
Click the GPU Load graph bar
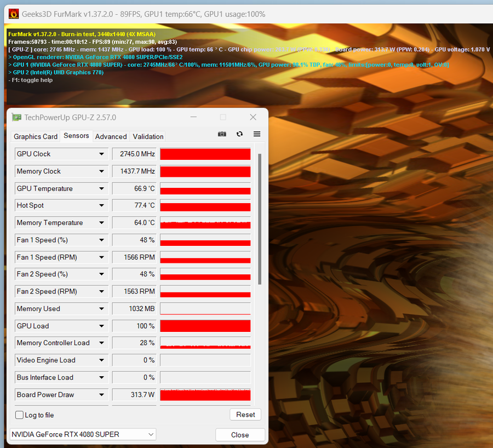click(205, 326)
